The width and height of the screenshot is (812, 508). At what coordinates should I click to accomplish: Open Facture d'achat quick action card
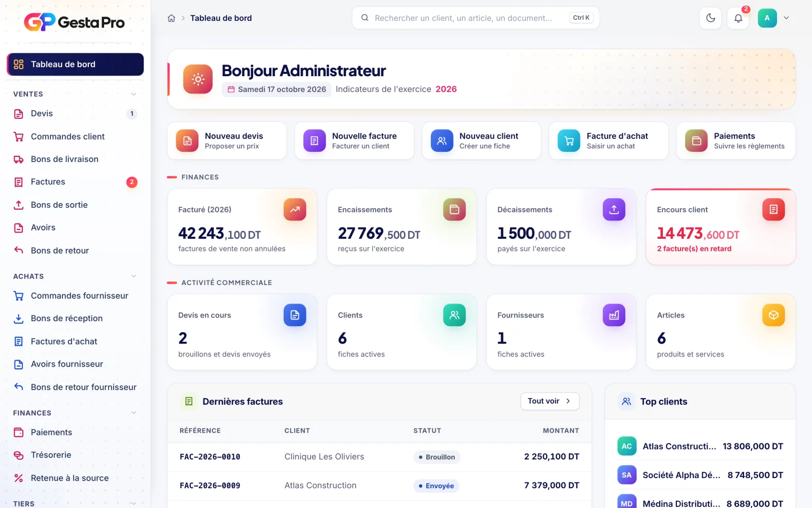coord(608,141)
